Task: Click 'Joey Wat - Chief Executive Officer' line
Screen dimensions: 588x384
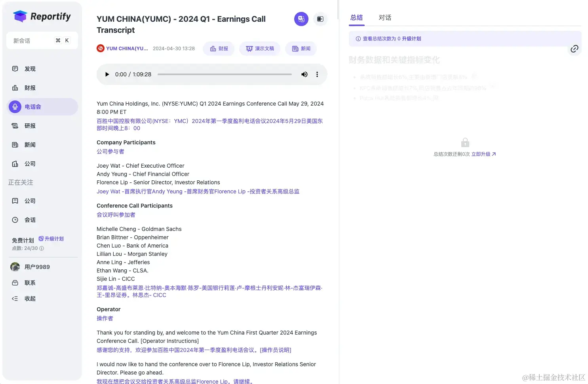Action: [141, 166]
